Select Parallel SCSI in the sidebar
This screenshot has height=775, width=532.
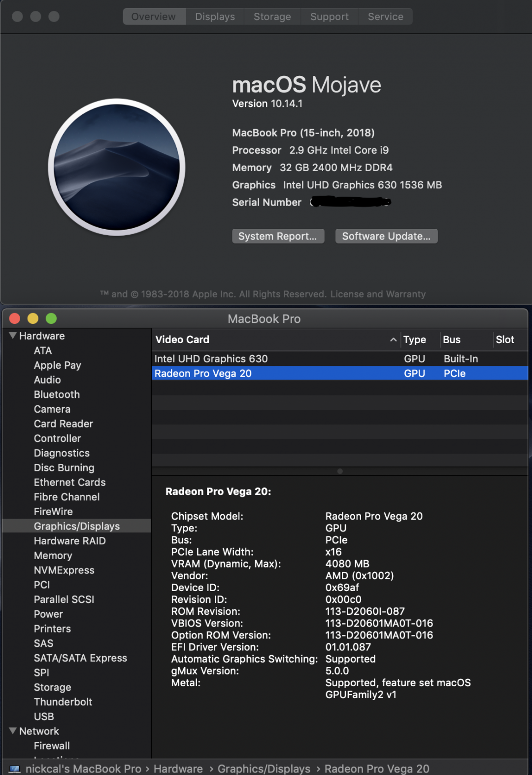pos(64,599)
